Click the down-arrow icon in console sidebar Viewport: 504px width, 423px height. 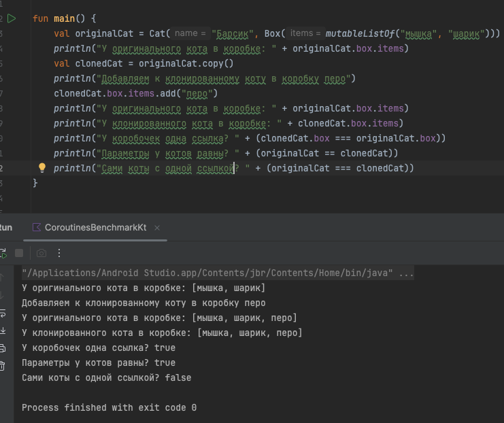(x=2, y=295)
